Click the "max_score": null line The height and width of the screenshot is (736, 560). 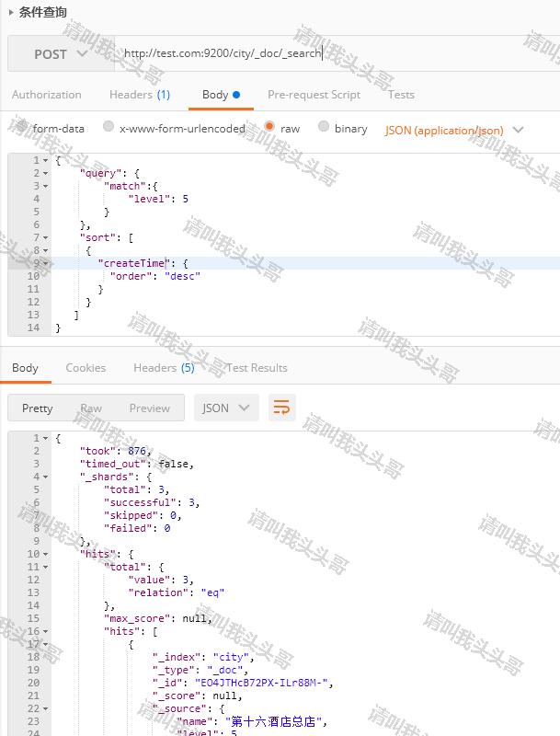point(158,618)
